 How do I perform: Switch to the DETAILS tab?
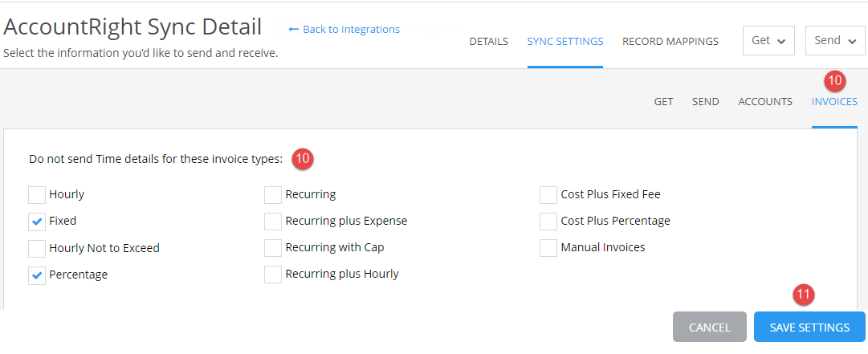coord(489,42)
